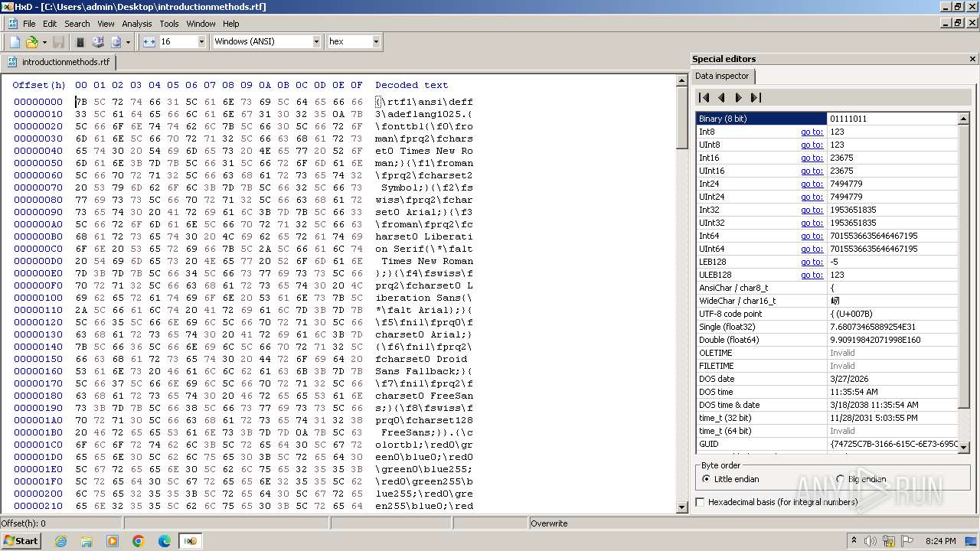Open the File menu
The image size is (980, 551).
(x=29, y=24)
